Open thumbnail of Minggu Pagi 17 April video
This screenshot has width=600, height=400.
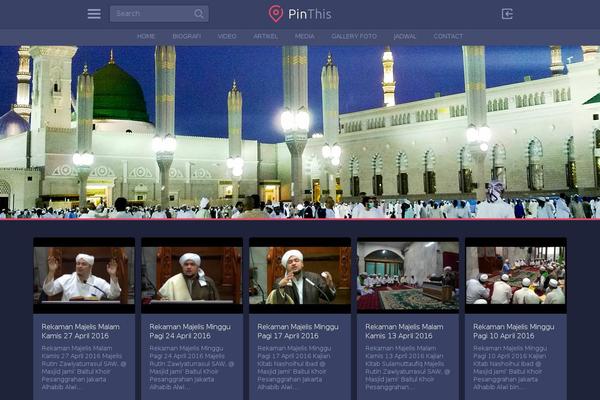[300, 276]
